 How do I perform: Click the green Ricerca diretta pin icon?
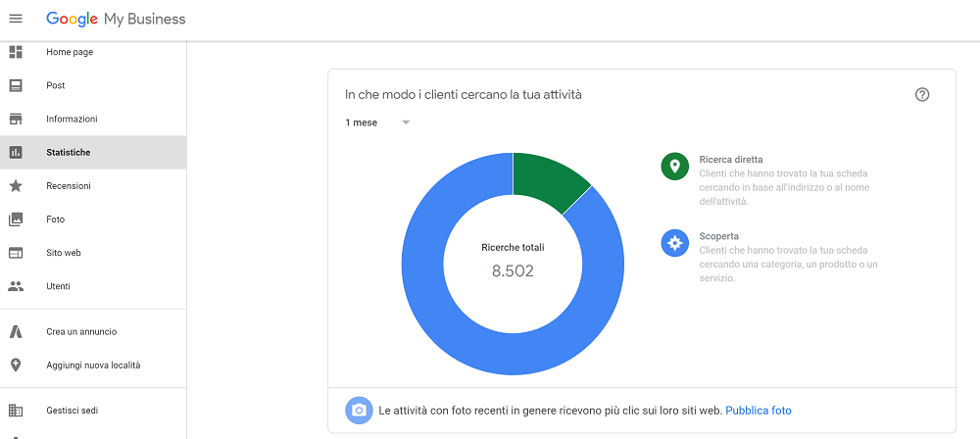[x=674, y=167]
